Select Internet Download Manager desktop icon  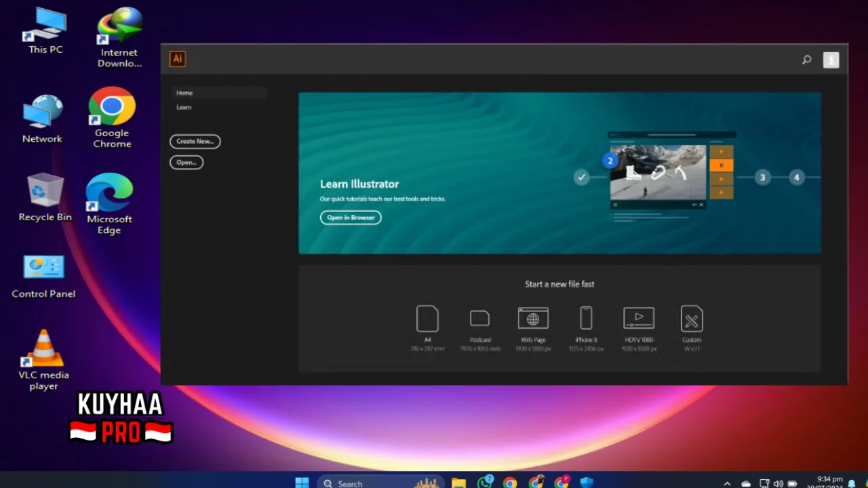[x=119, y=37]
